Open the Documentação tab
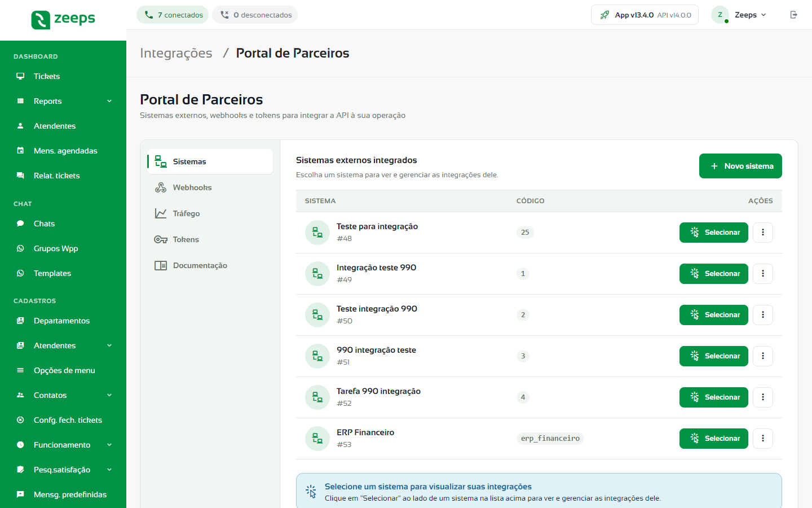812x508 pixels. click(x=210, y=265)
